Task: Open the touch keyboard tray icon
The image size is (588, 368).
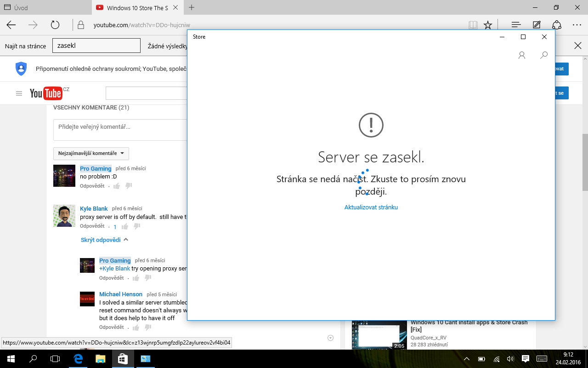Action: tap(542, 359)
